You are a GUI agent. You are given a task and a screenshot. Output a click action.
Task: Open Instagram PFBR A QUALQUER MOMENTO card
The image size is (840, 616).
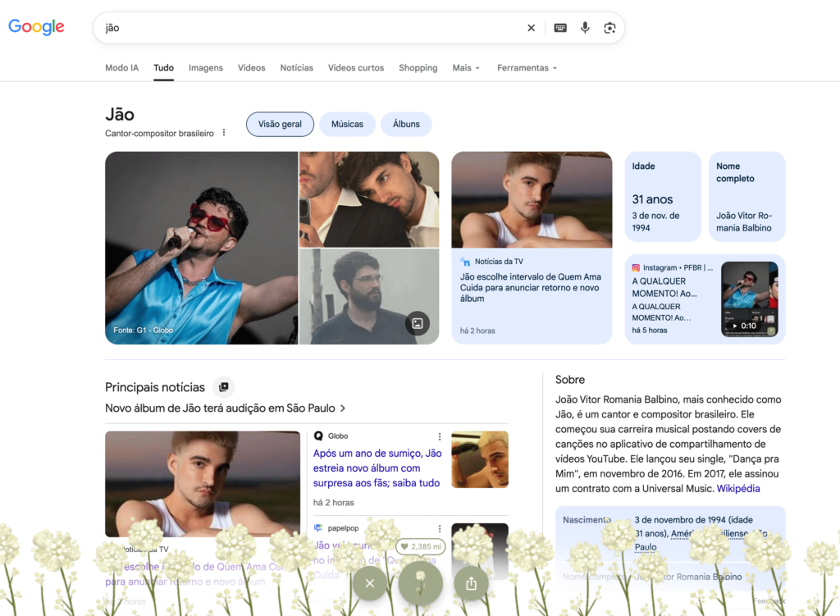705,299
